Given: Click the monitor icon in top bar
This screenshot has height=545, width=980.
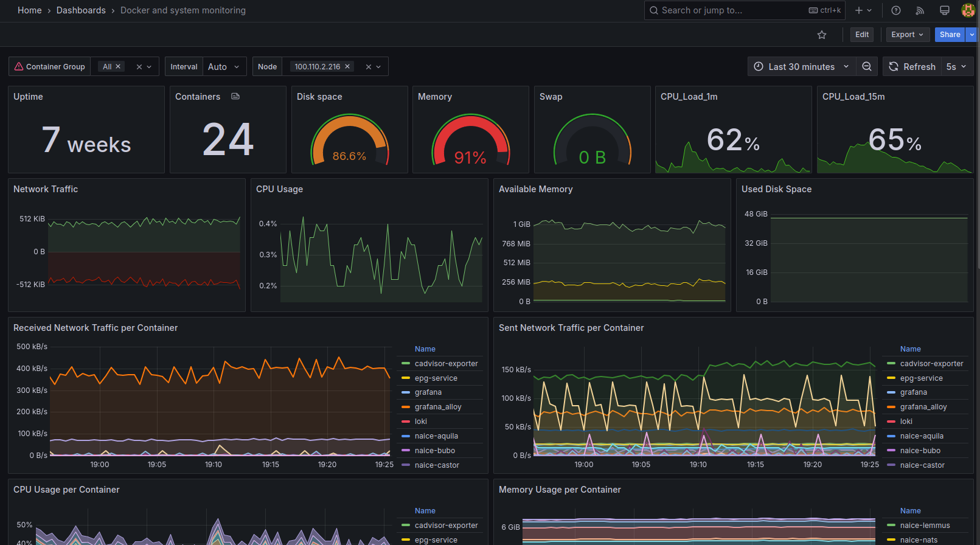Looking at the screenshot, I should click(x=944, y=10).
